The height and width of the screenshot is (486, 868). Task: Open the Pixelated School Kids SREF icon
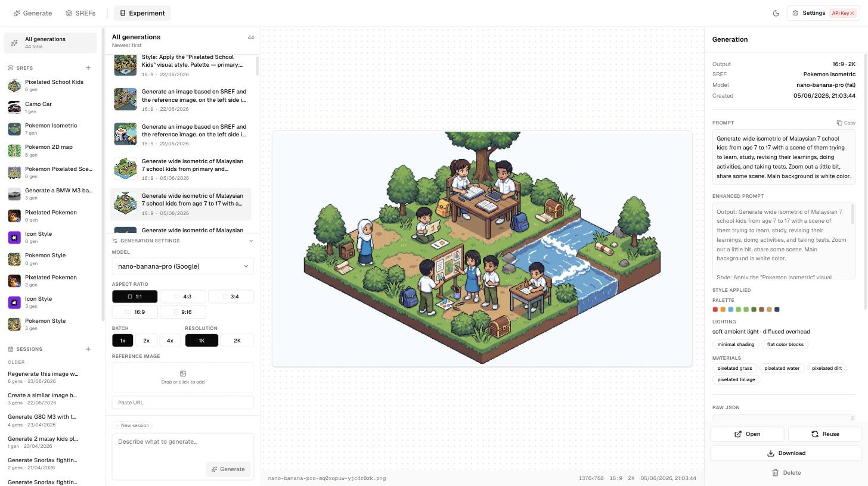pyautogui.click(x=14, y=86)
